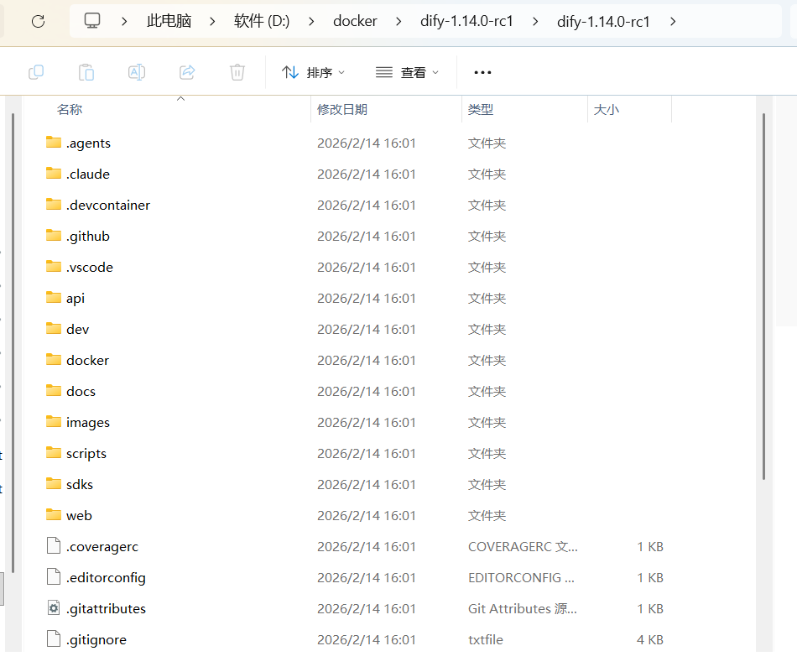The width and height of the screenshot is (797, 672).
Task: Select the .claude folder icon
Action: 54,174
